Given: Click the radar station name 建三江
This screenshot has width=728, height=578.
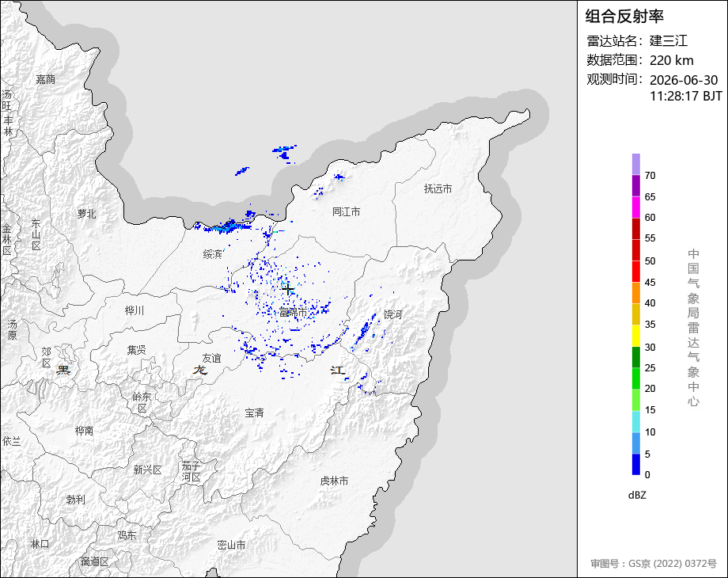Looking at the screenshot, I should (669, 41).
